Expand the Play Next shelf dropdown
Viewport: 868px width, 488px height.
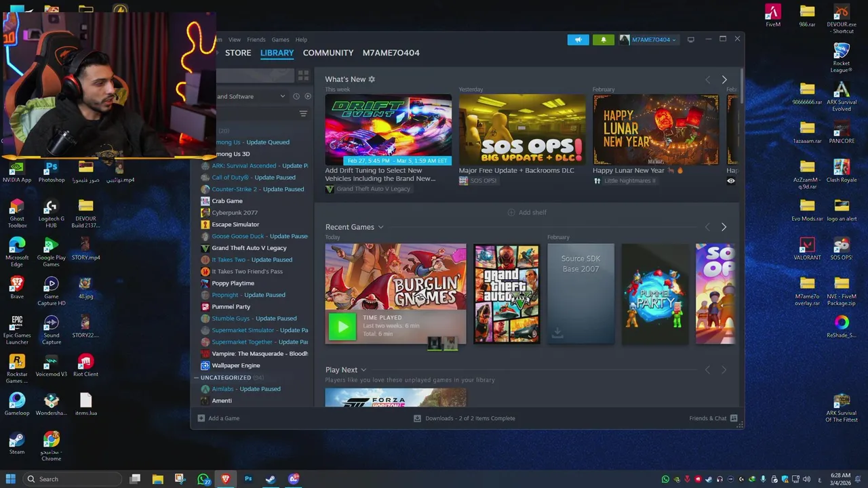pos(363,370)
